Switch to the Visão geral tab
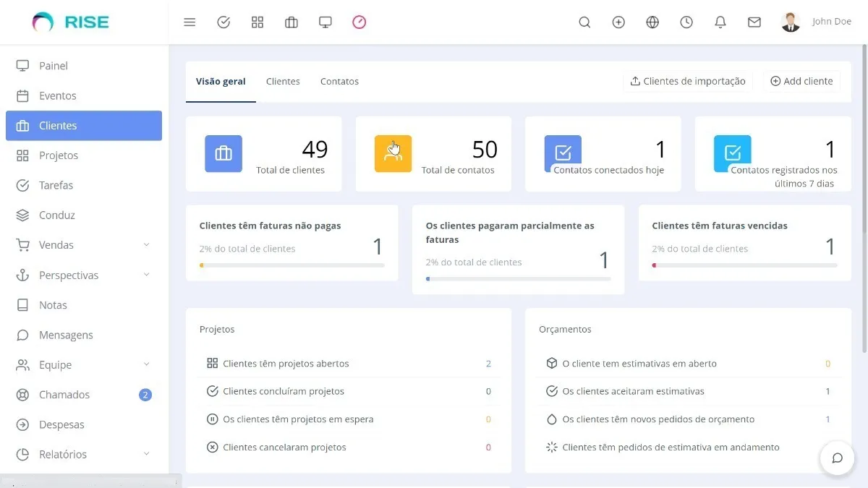 point(221,82)
